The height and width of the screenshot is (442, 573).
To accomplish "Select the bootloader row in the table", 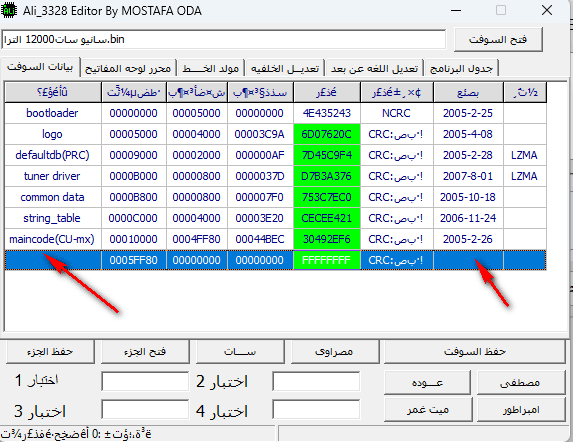I will click(276, 113).
